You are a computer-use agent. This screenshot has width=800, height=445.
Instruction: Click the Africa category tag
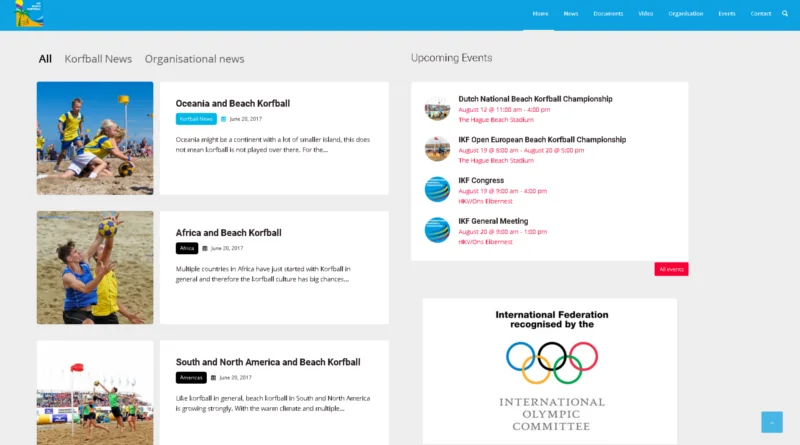coord(187,248)
